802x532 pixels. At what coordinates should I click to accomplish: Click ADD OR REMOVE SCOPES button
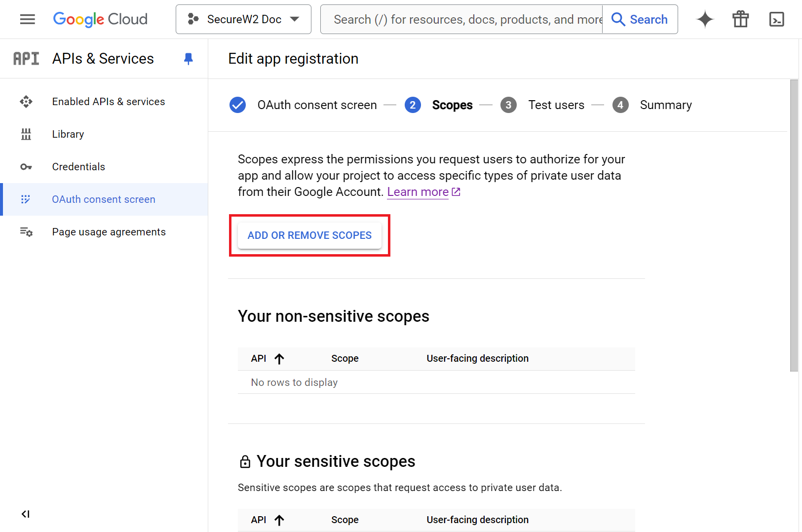pyautogui.click(x=309, y=235)
